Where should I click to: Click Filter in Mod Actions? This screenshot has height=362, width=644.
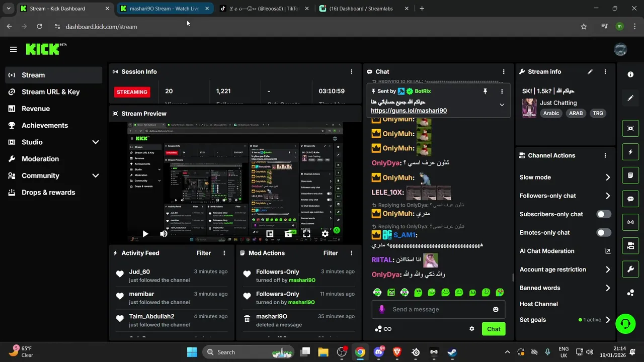331,253
